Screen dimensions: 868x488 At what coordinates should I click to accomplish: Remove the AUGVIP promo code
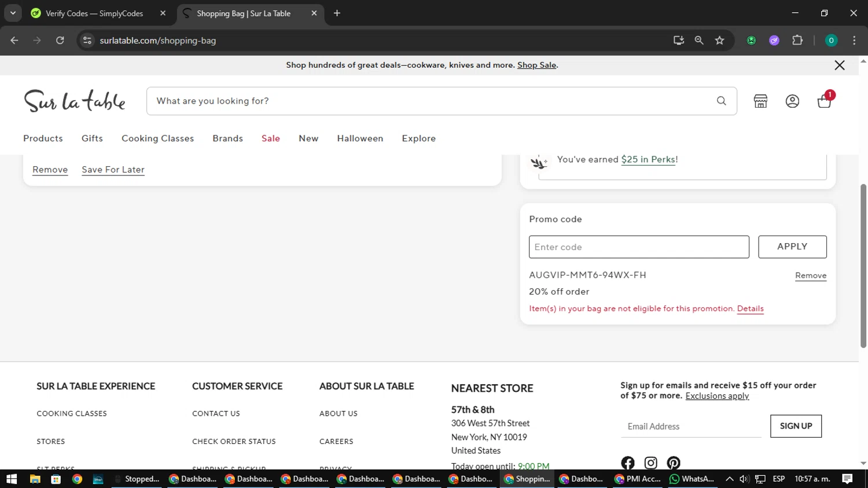click(x=810, y=276)
